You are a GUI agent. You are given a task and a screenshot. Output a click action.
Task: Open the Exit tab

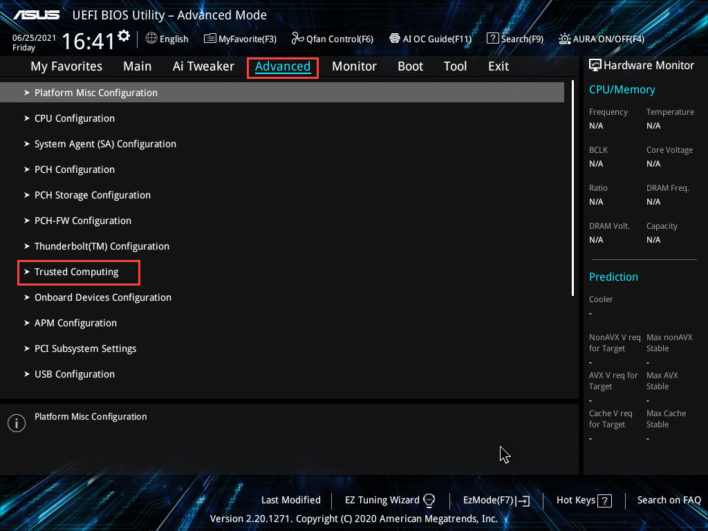pyautogui.click(x=498, y=66)
